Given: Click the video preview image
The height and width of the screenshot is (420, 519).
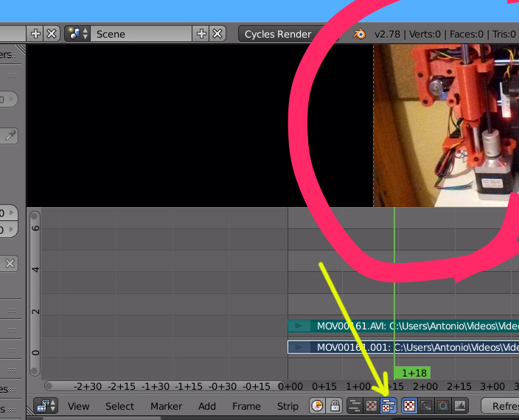Looking at the screenshot, I should point(446,126).
